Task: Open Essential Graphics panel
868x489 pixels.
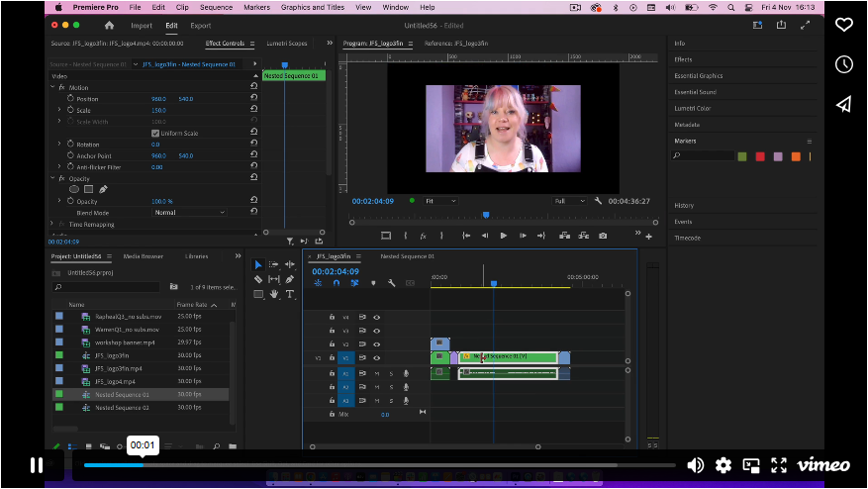Action: (698, 76)
